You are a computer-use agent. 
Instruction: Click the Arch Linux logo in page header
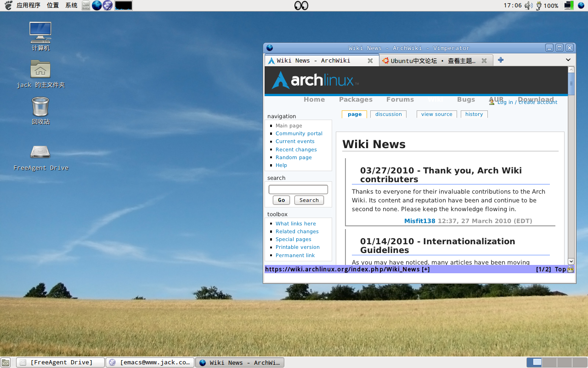(x=316, y=80)
